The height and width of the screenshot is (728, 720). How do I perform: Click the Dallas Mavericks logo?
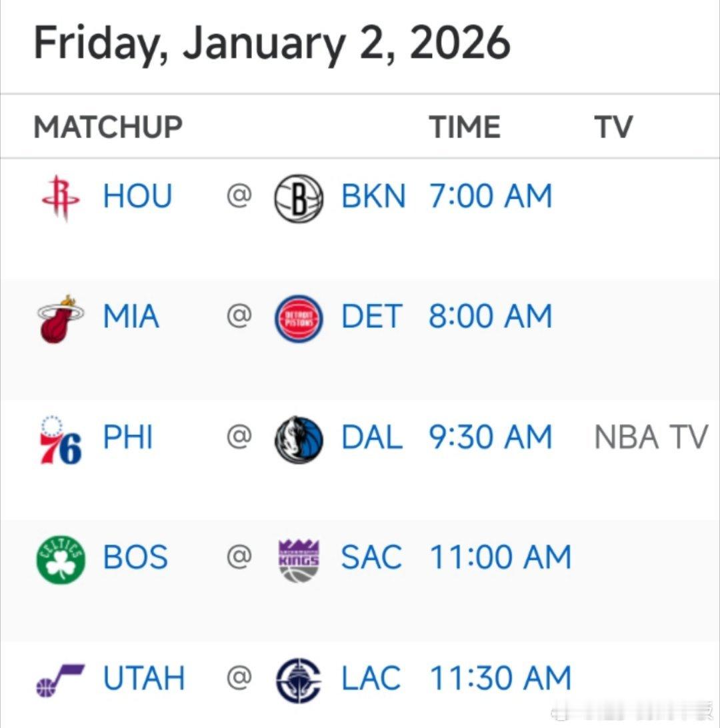[x=299, y=439]
